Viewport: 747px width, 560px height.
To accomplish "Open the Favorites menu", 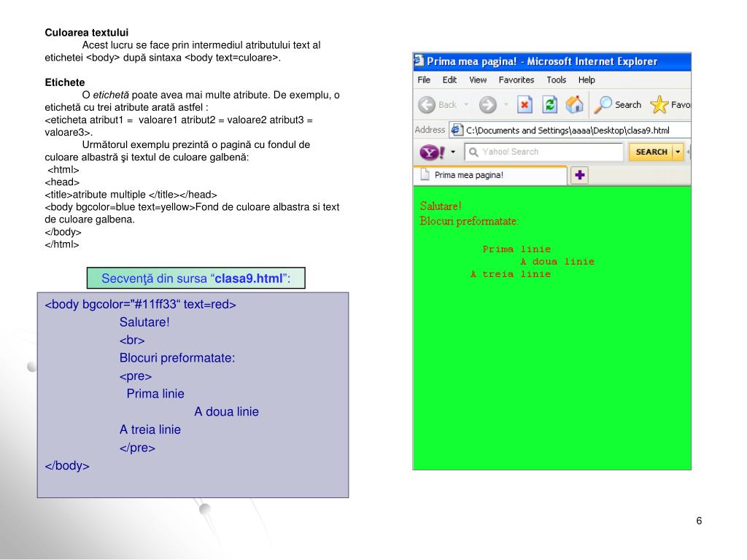I will (516, 80).
